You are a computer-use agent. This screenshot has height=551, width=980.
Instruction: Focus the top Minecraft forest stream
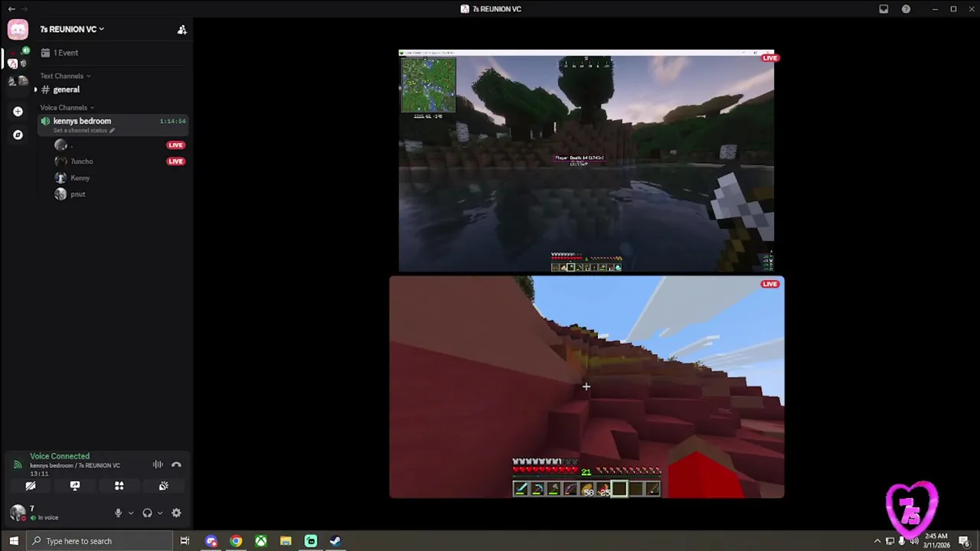click(x=586, y=161)
